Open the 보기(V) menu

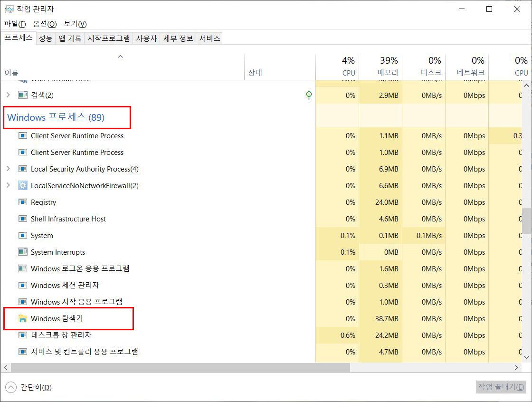pos(76,24)
